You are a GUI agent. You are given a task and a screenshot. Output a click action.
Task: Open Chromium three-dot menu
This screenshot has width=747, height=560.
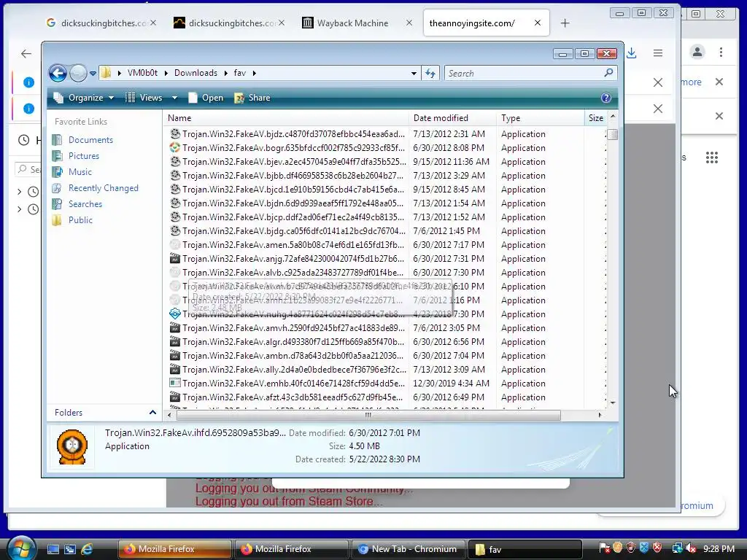tap(721, 52)
